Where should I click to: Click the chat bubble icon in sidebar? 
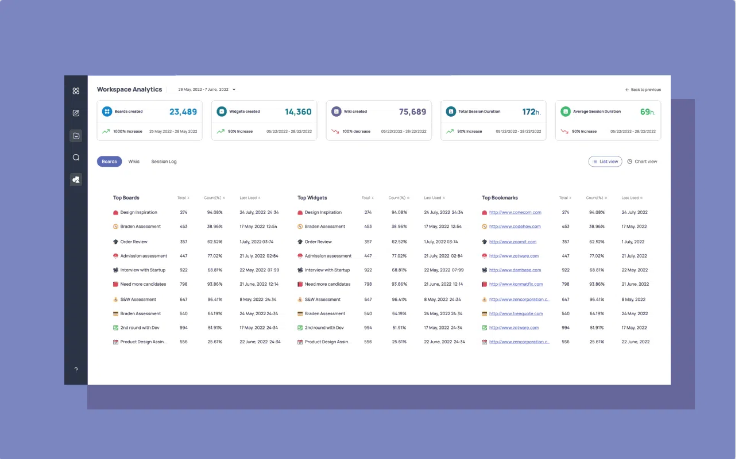coord(76,157)
